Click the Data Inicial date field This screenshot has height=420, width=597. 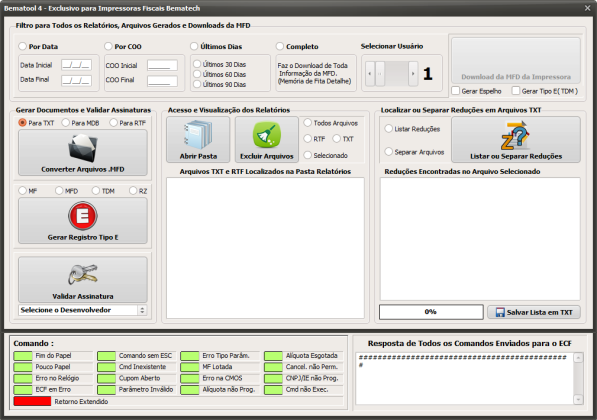pyautogui.click(x=76, y=65)
